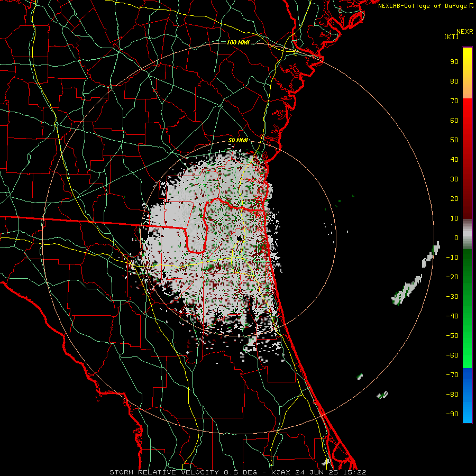Click the black data hole at radar site
This screenshot has width=476, height=476.
[240, 237]
